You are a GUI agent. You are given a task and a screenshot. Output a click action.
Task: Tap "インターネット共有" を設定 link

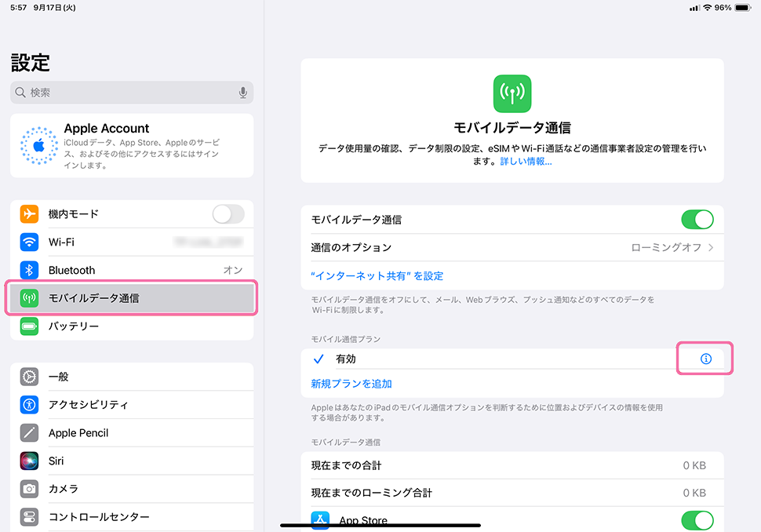point(377,275)
